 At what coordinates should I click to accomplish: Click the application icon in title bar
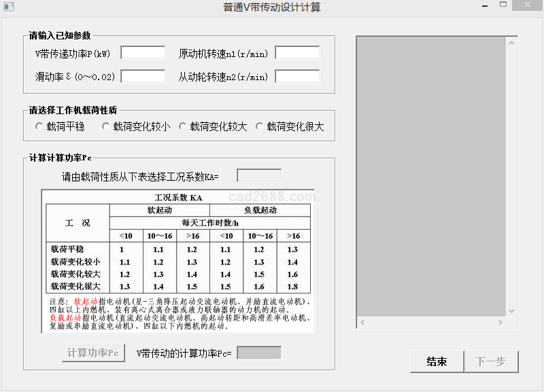click(x=9, y=7)
